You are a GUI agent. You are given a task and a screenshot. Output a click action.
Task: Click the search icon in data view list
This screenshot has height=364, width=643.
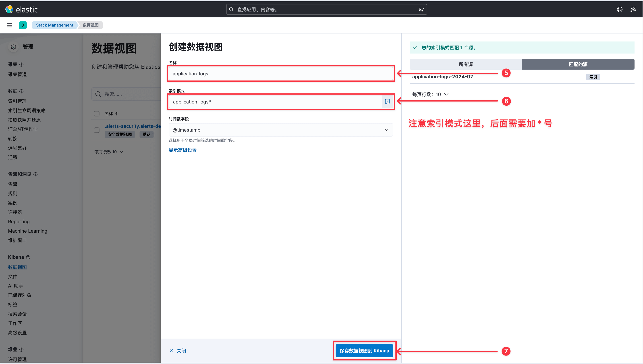(98, 94)
